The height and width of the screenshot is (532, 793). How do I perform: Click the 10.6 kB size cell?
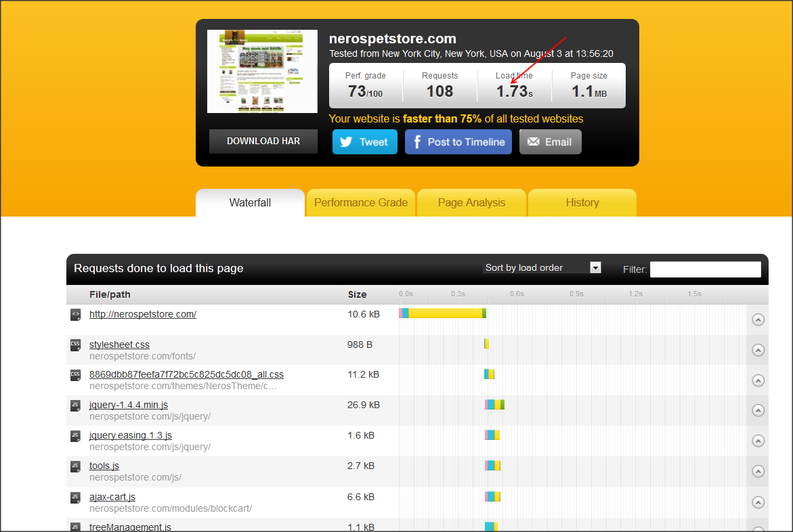pyautogui.click(x=363, y=314)
